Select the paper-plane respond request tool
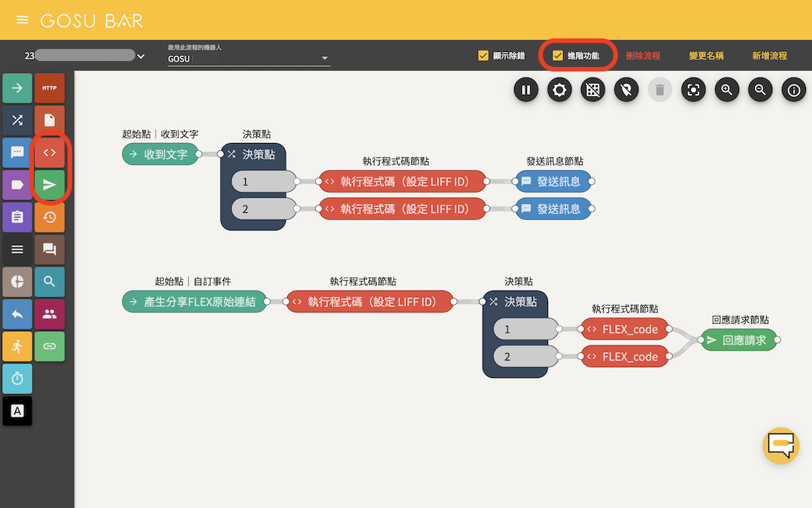 [x=50, y=185]
